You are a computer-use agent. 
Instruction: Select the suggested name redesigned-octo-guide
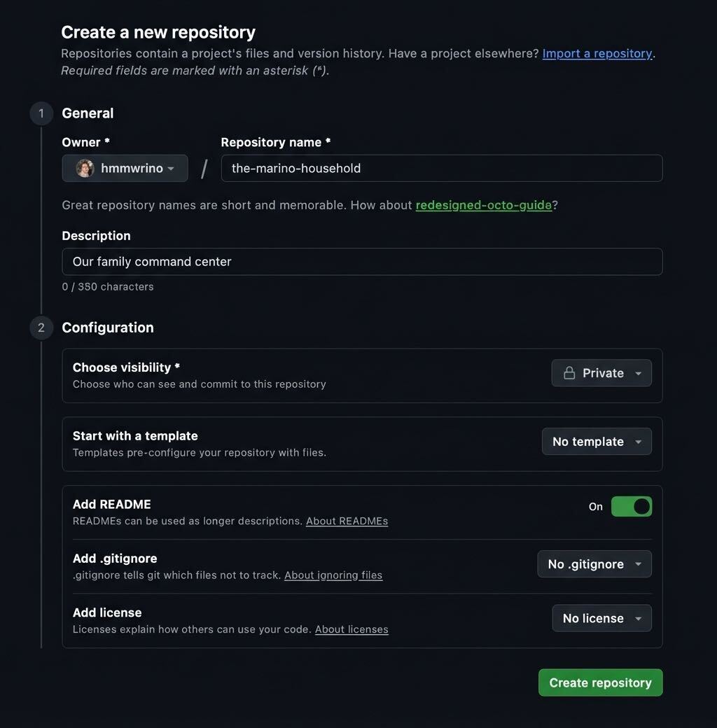485,205
